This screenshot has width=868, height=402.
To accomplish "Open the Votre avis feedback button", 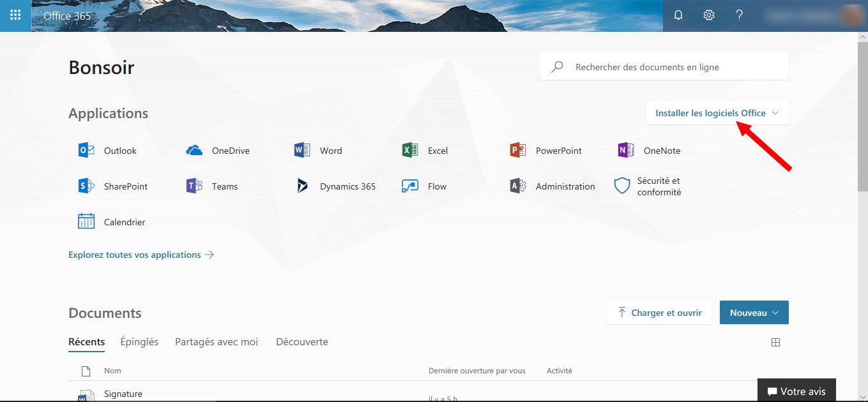I will 796,391.
